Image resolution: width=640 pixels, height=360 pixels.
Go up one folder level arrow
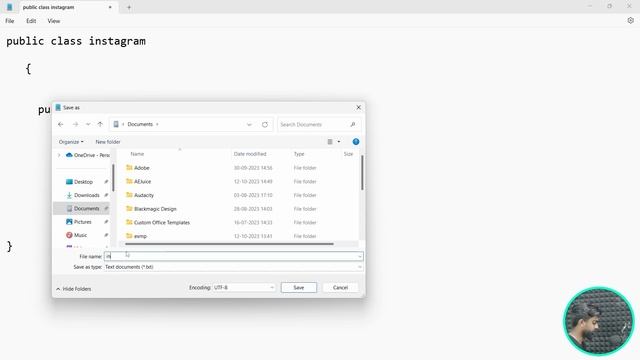[x=100, y=124]
